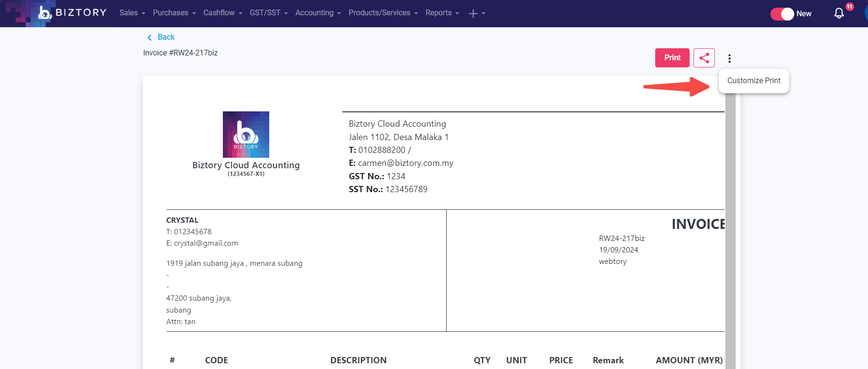Screen dimensions: 868x369
Task: Click the 47200 subang jaya address line
Action: coord(199,298)
